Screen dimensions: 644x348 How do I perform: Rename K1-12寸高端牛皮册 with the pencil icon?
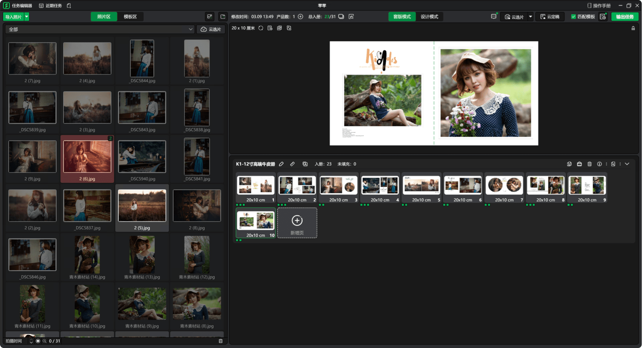[281, 164]
